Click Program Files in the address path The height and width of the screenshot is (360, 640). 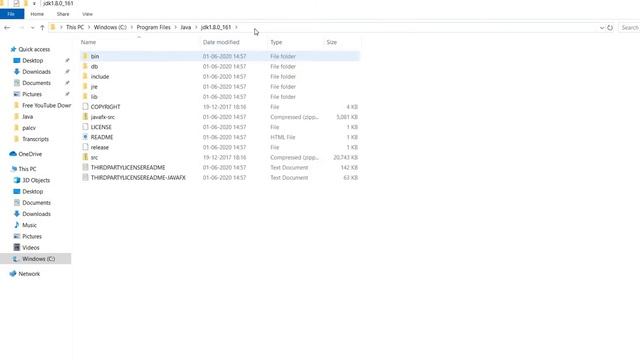pyautogui.click(x=153, y=27)
